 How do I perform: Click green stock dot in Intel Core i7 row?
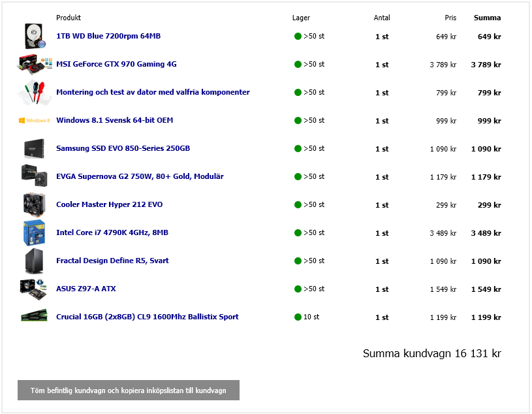(298, 232)
